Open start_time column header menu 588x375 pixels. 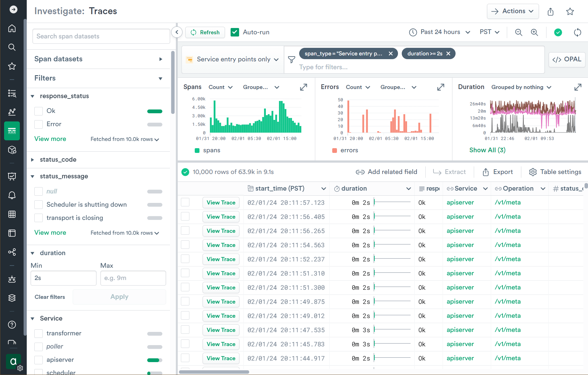323,189
